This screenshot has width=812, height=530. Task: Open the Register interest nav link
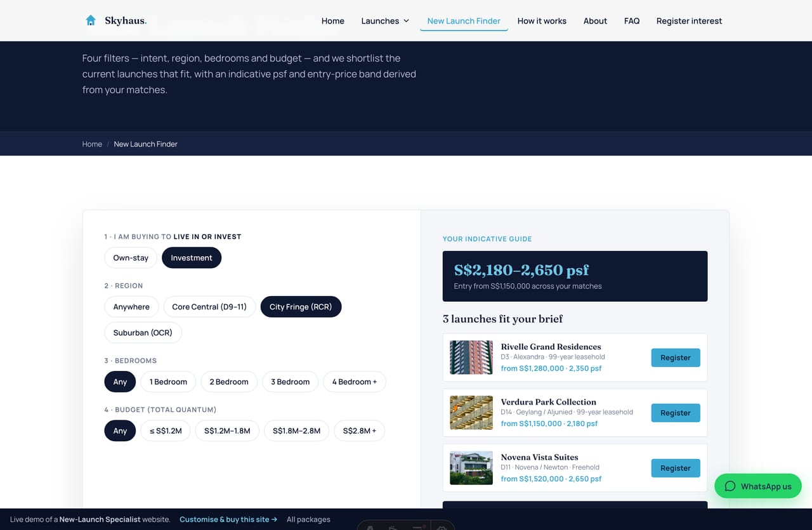pos(689,21)
